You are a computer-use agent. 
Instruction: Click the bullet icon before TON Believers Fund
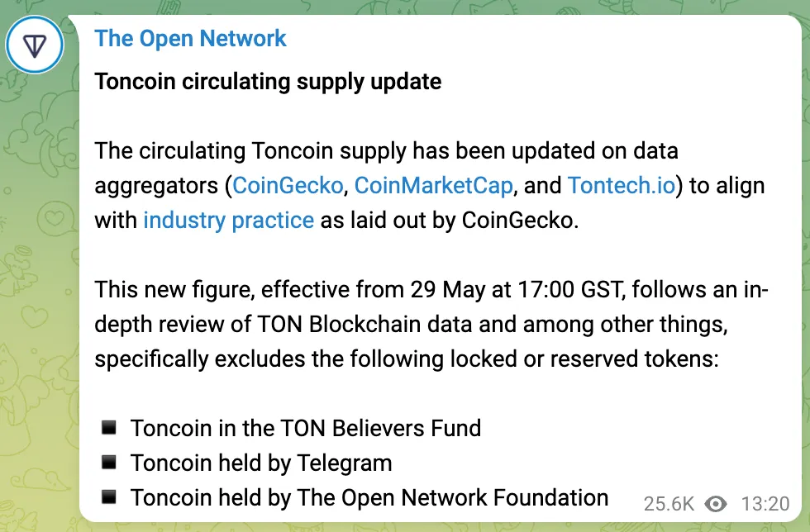click(108, 427)
